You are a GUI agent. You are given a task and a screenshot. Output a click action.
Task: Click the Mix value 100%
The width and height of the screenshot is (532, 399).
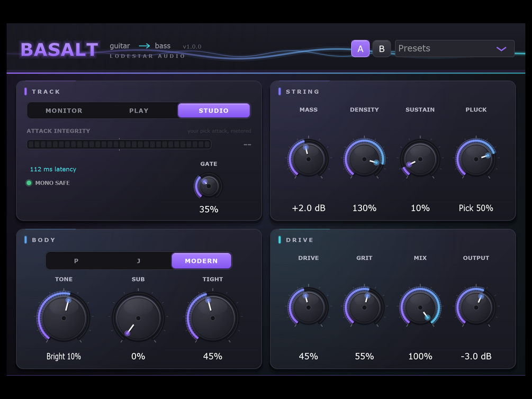(x=420, y=356)
